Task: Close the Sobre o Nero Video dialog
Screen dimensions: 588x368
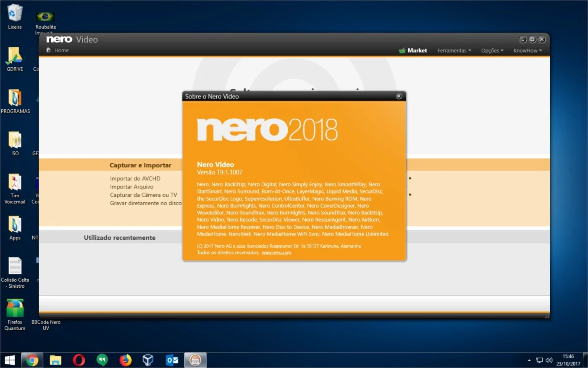Action: point(399,96)
